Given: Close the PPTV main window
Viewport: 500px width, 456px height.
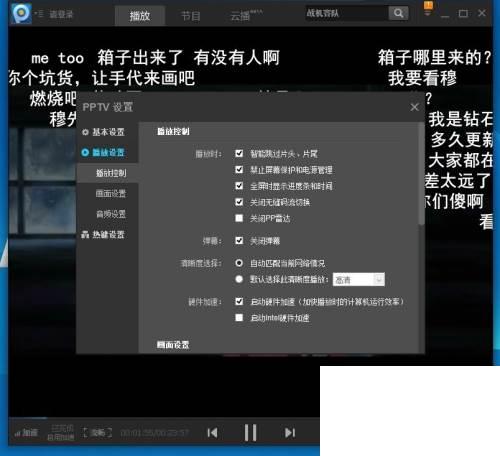Looking at the screenshot, I should (481, 13).
